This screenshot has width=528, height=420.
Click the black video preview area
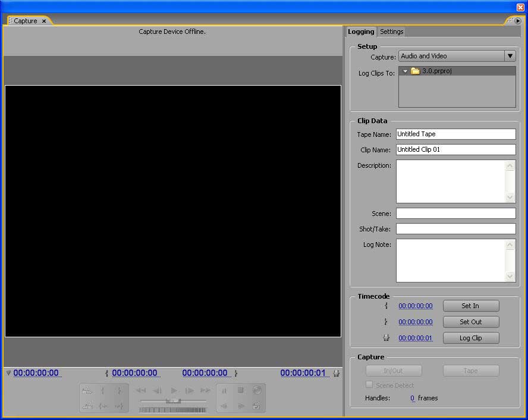(x=173, y=211)
